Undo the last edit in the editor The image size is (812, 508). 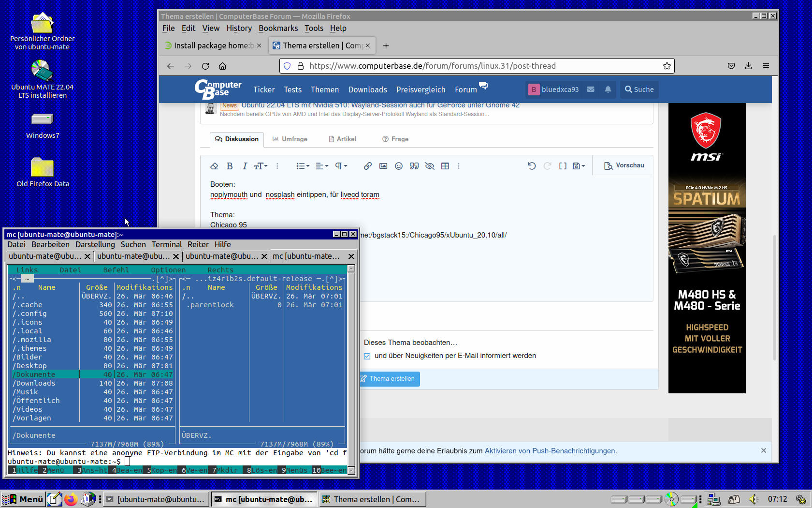(x=532, y=166)
